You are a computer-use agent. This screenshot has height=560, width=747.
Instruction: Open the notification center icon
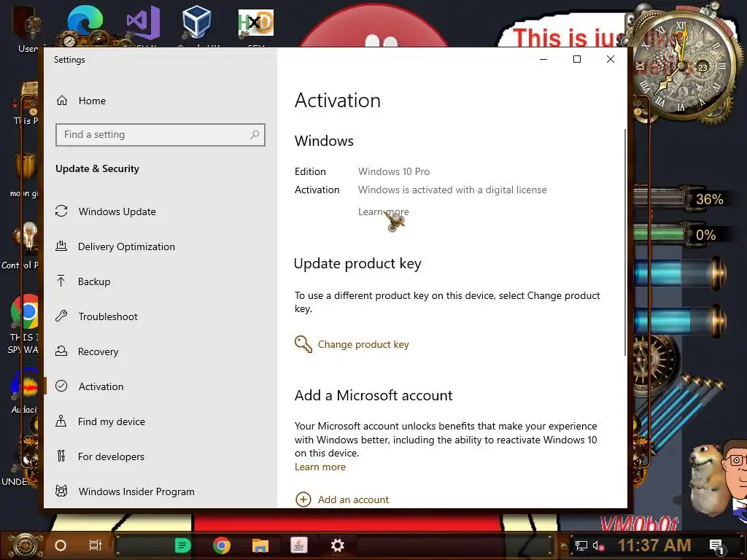click(717, 546)
